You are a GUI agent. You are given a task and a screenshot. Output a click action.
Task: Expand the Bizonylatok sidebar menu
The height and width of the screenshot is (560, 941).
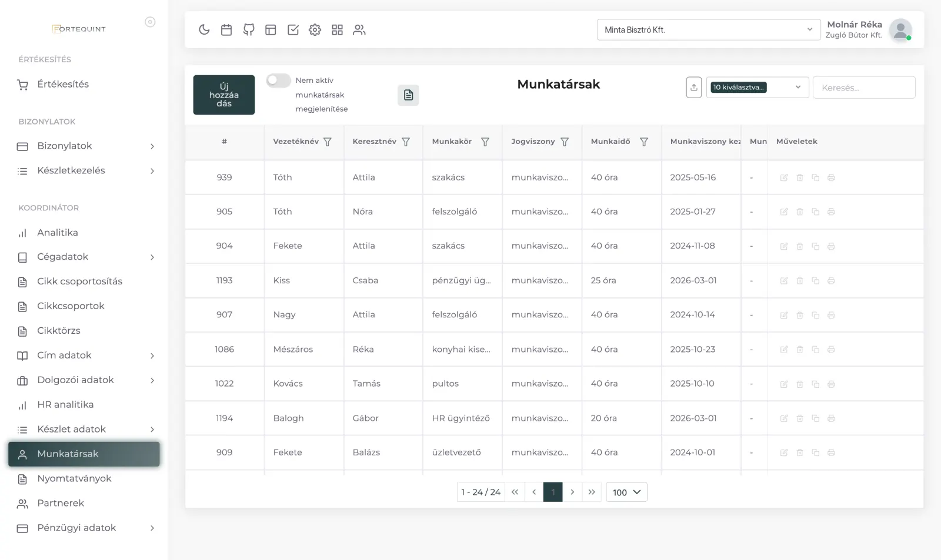tap(85, 146)
